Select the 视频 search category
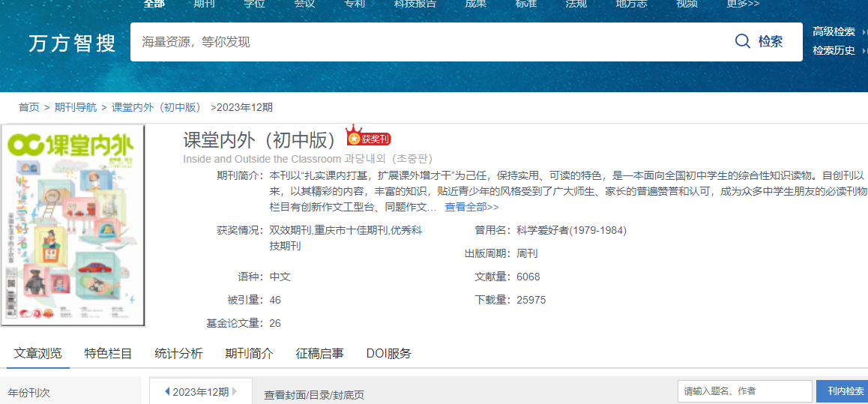Viewport: 868px width, 404px height. coord(687,3)
